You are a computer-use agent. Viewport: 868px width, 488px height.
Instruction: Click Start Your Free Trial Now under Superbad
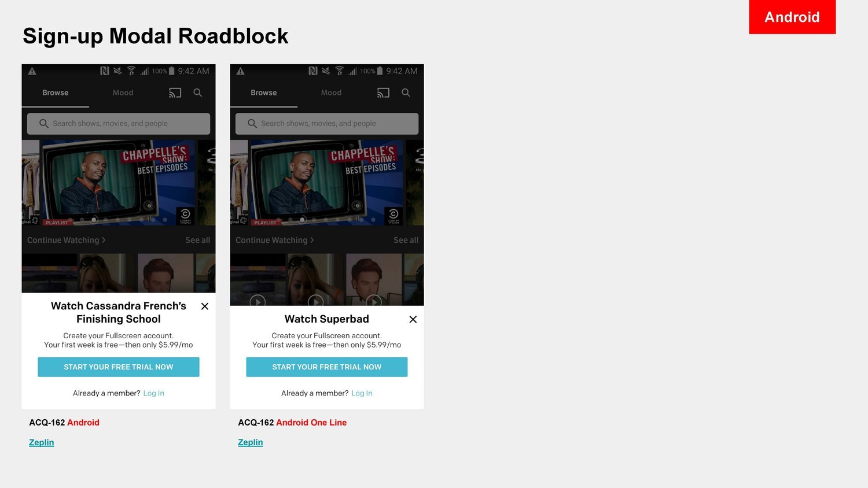point(327,367)
